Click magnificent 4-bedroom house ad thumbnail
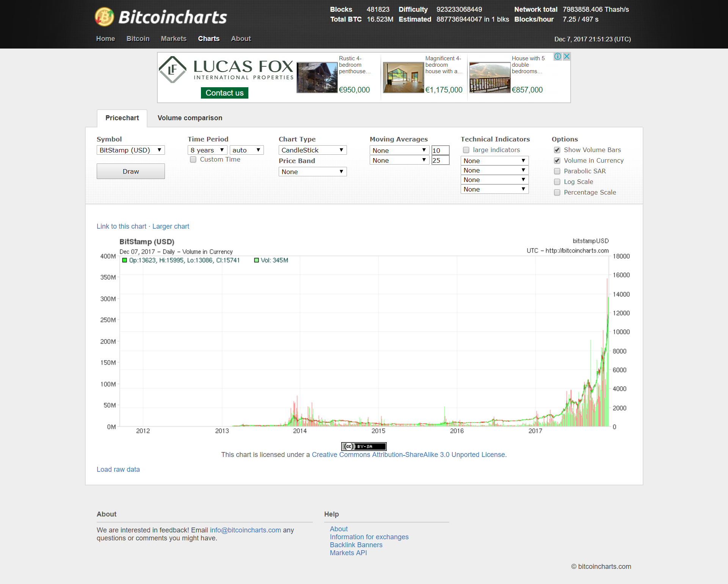The height and width of the screenshot is (584, 728). click(403, 78)
